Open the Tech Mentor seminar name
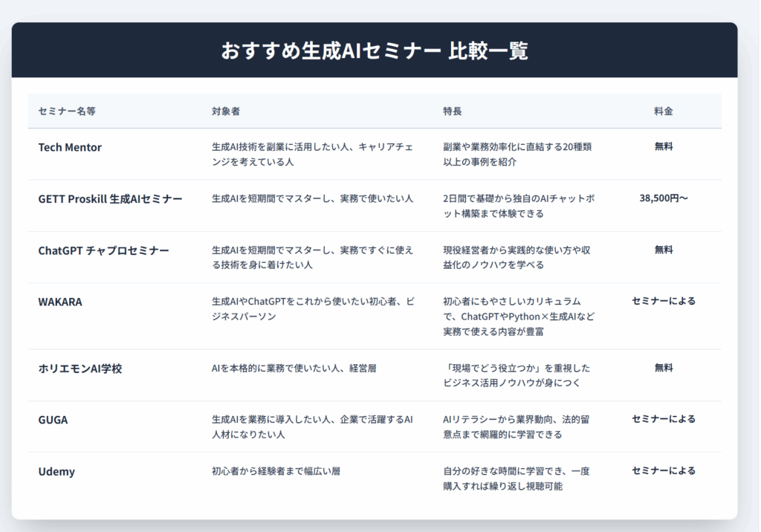Viewport: 761px width, 532px height. click(x=70, y=147)
